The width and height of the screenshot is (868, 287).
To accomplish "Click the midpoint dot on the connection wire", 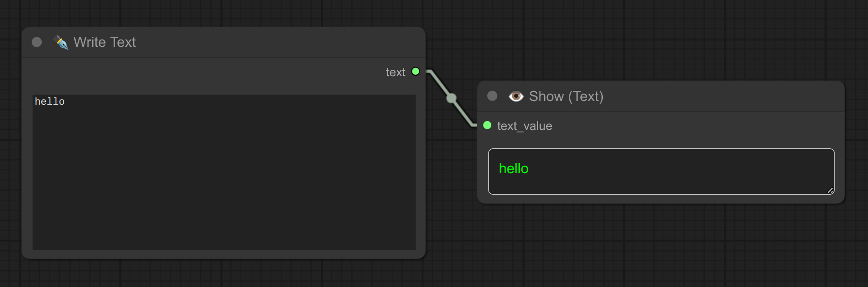I will [451, 98].
